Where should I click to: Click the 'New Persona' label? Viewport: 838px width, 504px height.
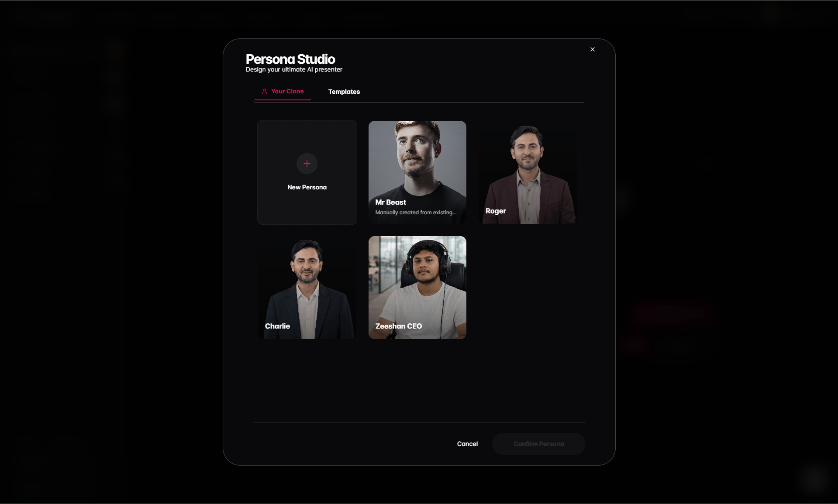307,187
